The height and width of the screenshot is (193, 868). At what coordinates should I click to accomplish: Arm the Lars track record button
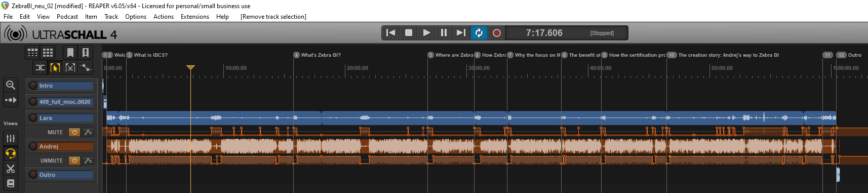click(x=33, y=118)
